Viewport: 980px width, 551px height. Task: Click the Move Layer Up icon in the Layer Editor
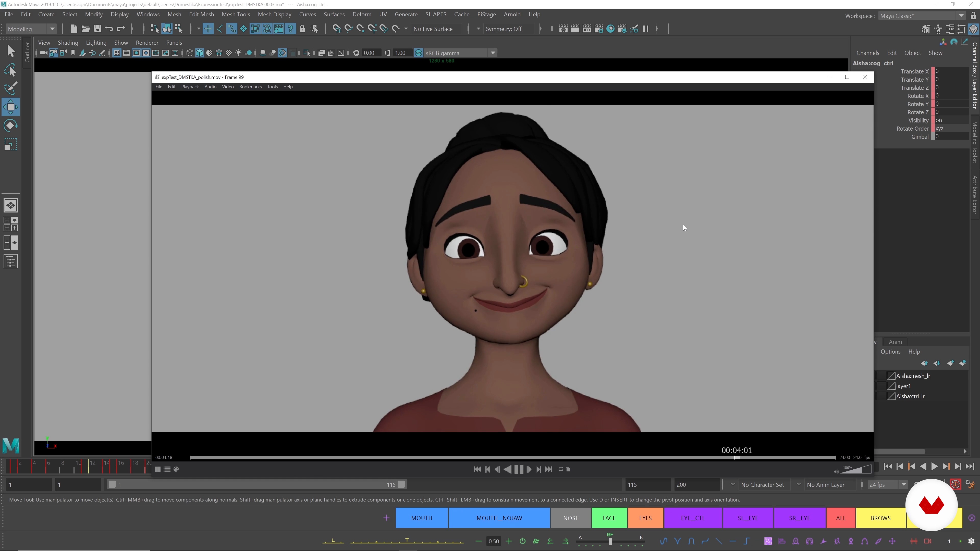click(924, 363)
